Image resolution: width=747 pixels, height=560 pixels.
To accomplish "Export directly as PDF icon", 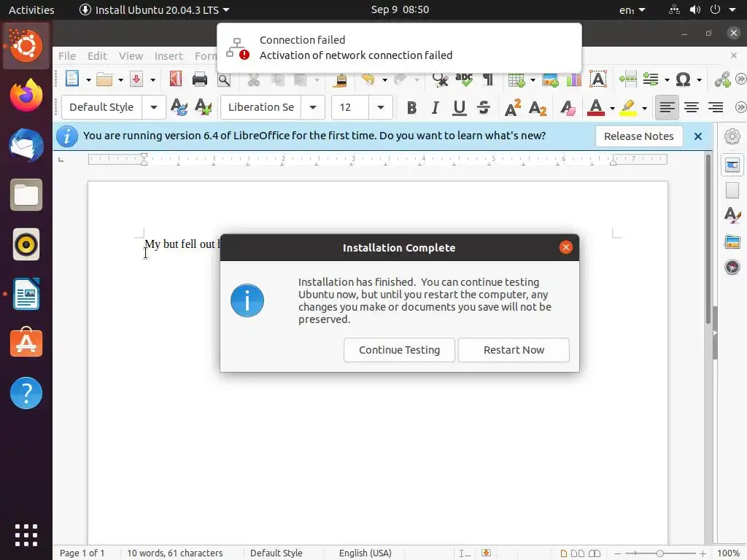I will [176, 79].
